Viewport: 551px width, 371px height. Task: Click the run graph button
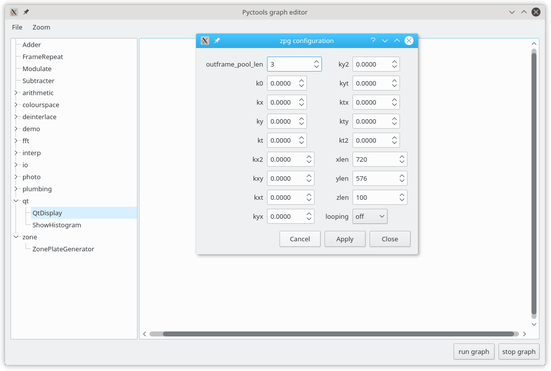[474, 352]
